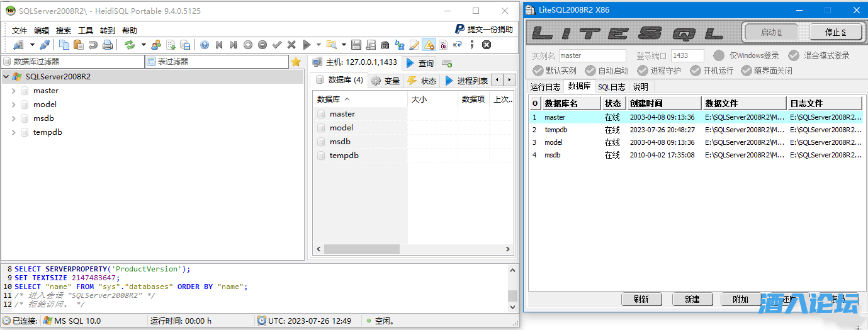Click the print icon in toolbar
The image size is (868, 330).
click(108, 45)
